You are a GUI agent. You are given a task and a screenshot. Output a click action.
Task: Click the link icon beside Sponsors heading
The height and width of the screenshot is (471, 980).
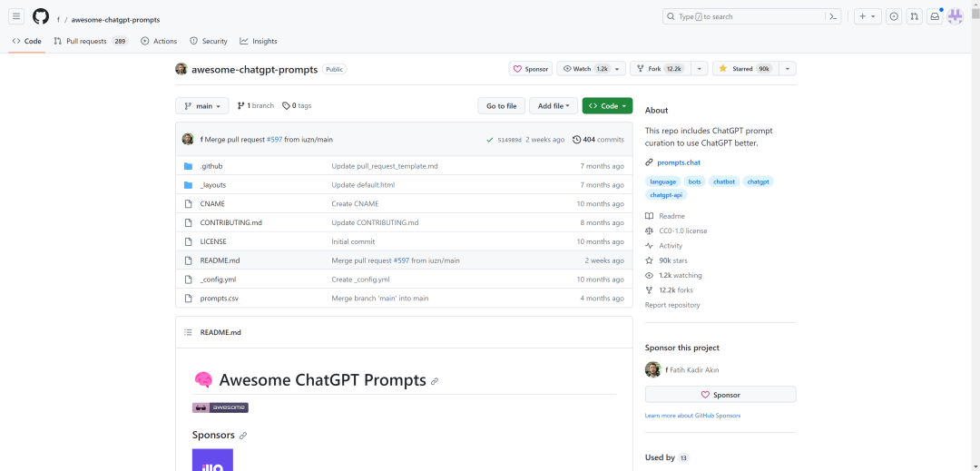coord(243,436)
